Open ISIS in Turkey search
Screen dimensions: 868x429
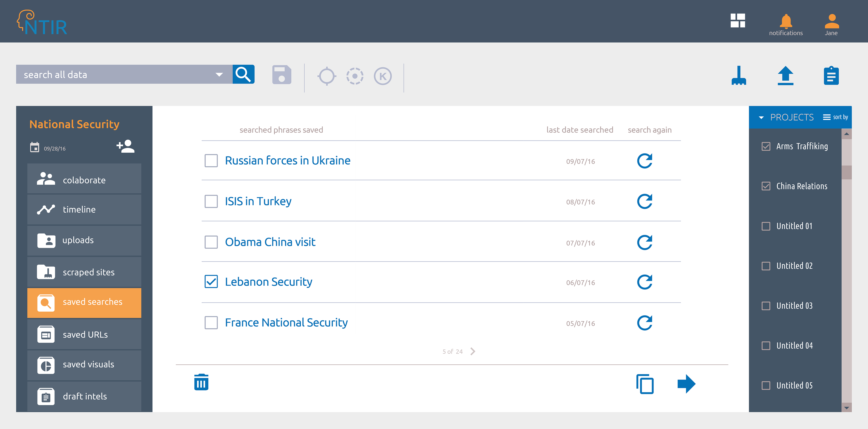point(258,201)
